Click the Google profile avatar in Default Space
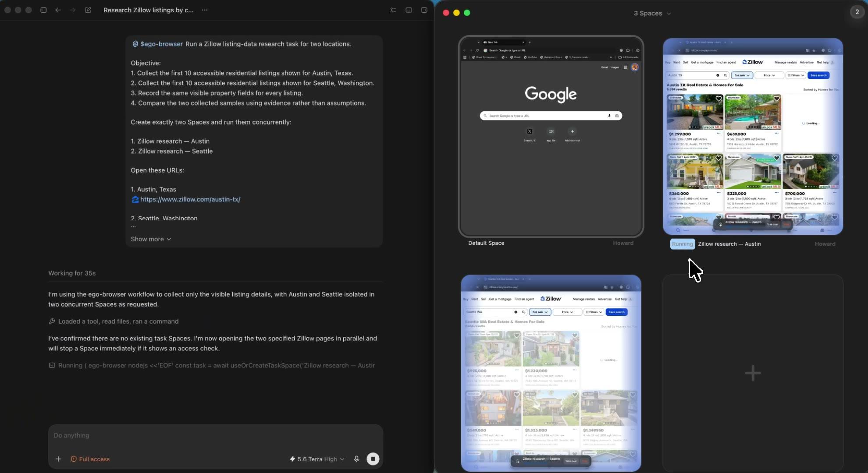Viewport: 868px width, 473px height. 634,67
